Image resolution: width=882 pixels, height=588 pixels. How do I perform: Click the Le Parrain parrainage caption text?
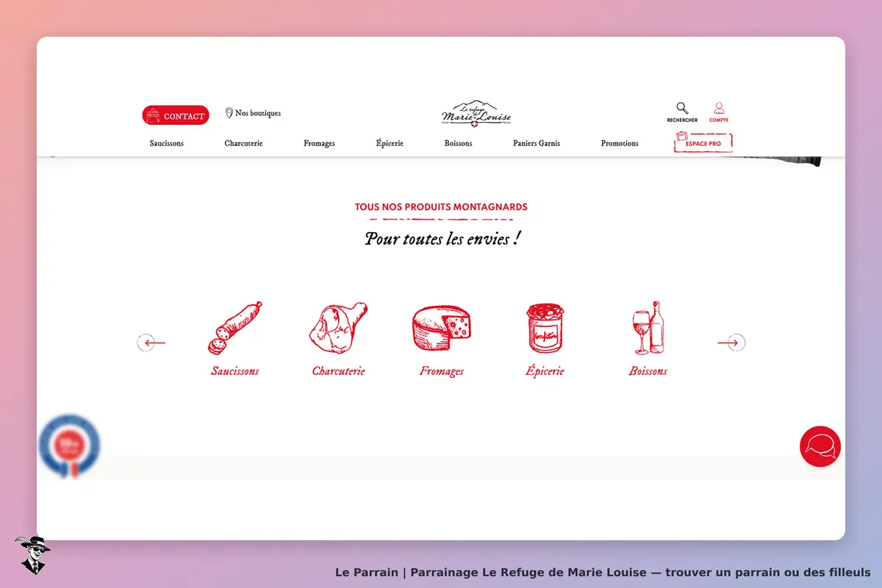603,572
